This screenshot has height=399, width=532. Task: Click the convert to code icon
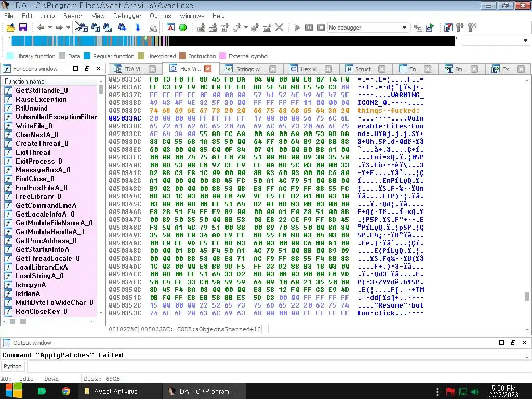coord(201,28)
